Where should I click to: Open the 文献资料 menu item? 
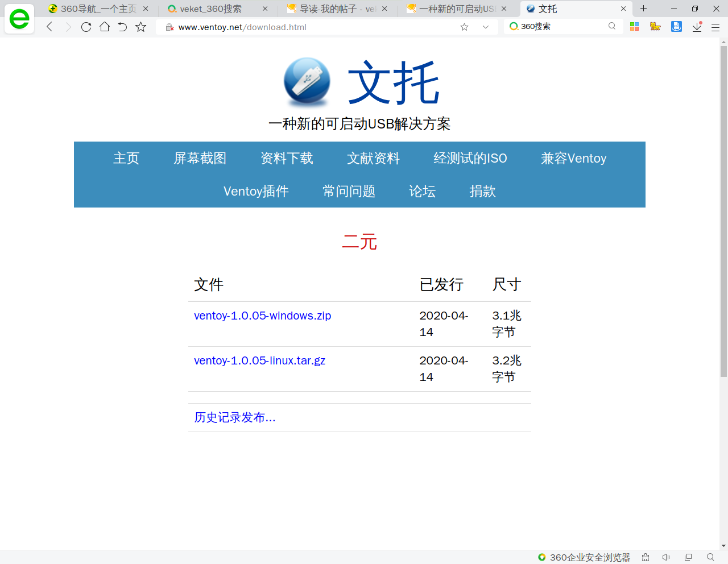click(x=374, y=158)
